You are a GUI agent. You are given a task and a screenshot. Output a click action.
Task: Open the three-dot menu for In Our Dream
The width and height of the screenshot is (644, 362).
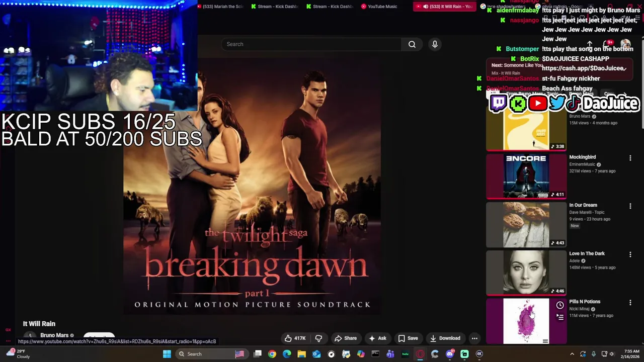pyautogui.click(x=630, y=206)
